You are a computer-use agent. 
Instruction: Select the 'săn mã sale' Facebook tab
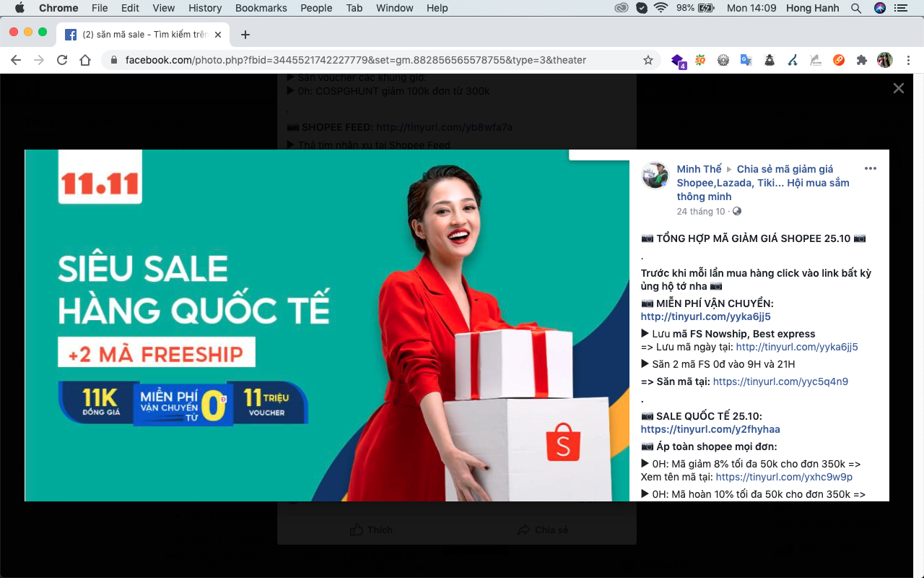(x=144, y=35)
